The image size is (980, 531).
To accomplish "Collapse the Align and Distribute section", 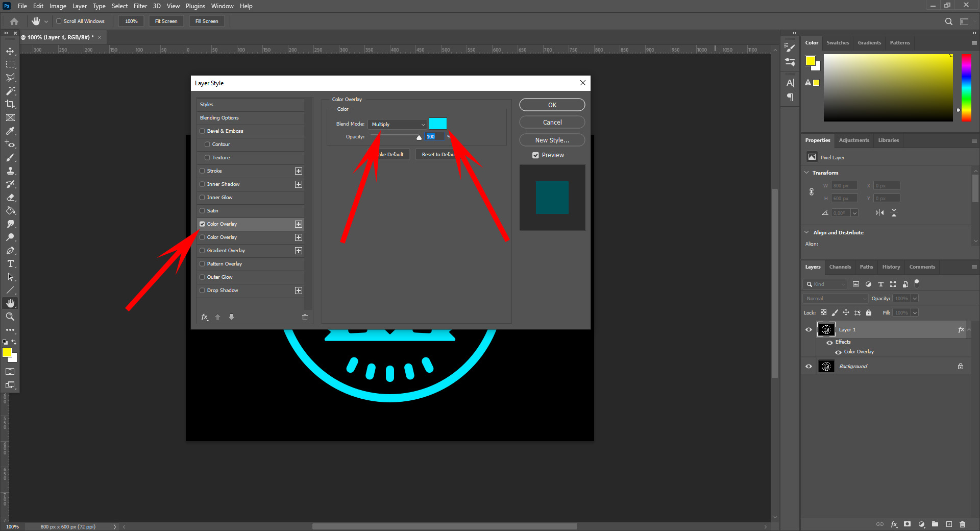I will click(x=806, y=232).
